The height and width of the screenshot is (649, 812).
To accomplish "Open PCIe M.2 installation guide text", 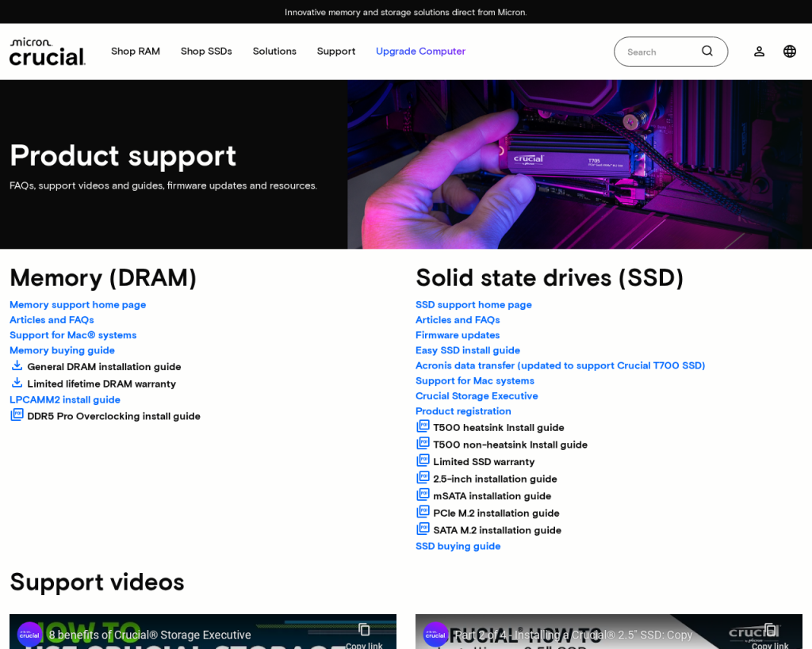I will point(496,513).
